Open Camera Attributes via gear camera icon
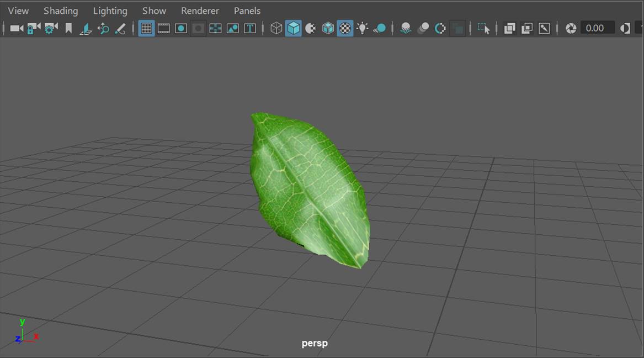Image resolution: width=644 pixels, height=358 pixels. pos(51,28)
